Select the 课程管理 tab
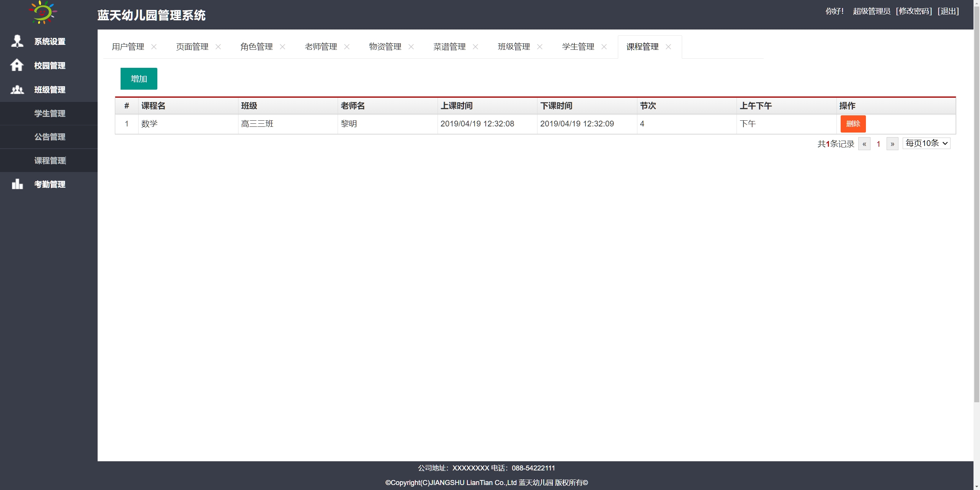Viewport: 980px width, 490px height. pos(642,47)
